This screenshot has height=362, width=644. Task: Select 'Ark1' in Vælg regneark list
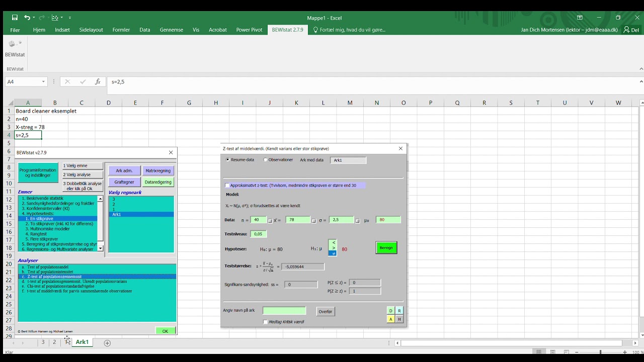[141, 215]
